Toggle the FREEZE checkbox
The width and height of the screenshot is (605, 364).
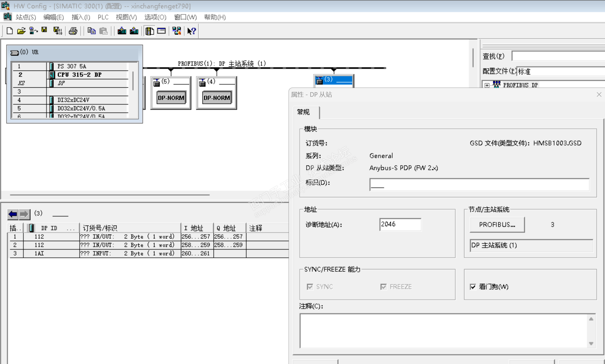tap(383, 287)
